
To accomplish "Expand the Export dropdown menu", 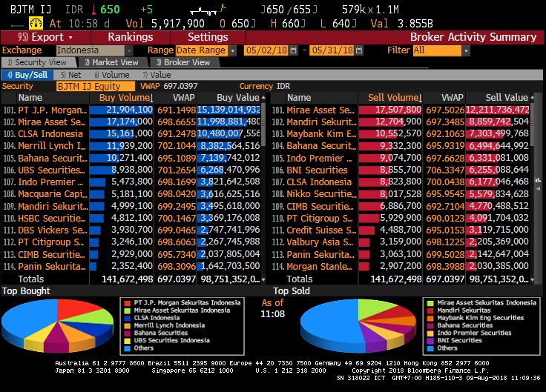I will pos(46,37).
